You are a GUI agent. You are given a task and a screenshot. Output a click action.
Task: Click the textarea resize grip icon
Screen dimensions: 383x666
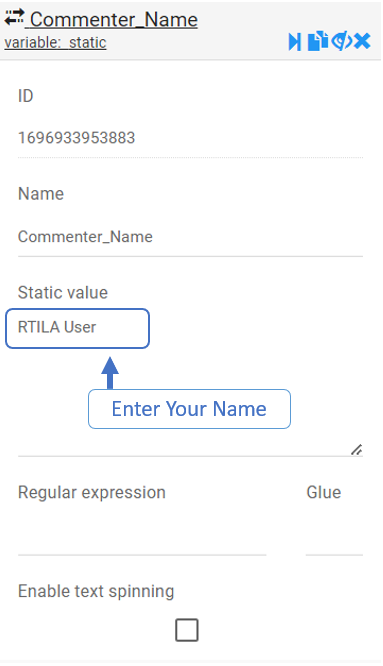point(357,449)
